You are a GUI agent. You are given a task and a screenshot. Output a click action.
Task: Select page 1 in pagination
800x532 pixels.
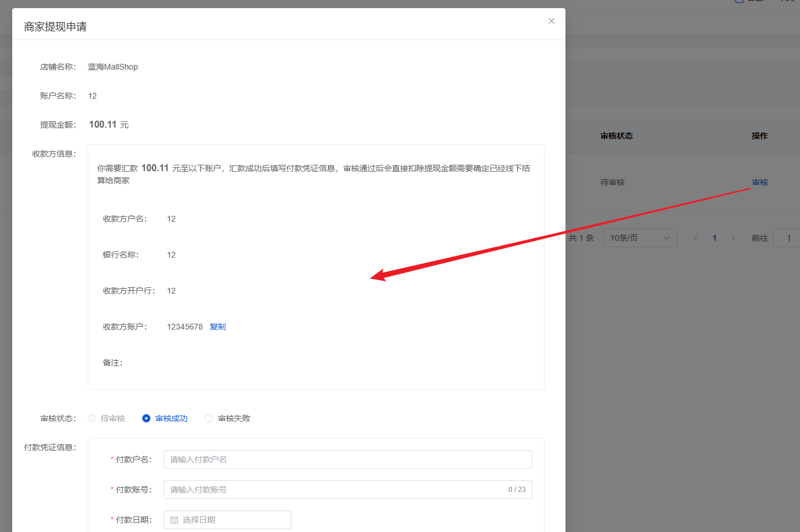[x=714, y=238]
